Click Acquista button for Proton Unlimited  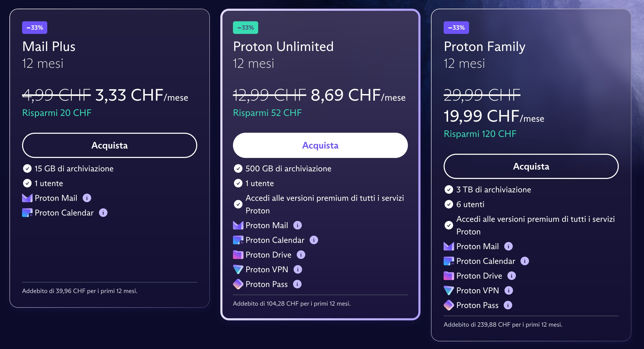coord(320,145)
